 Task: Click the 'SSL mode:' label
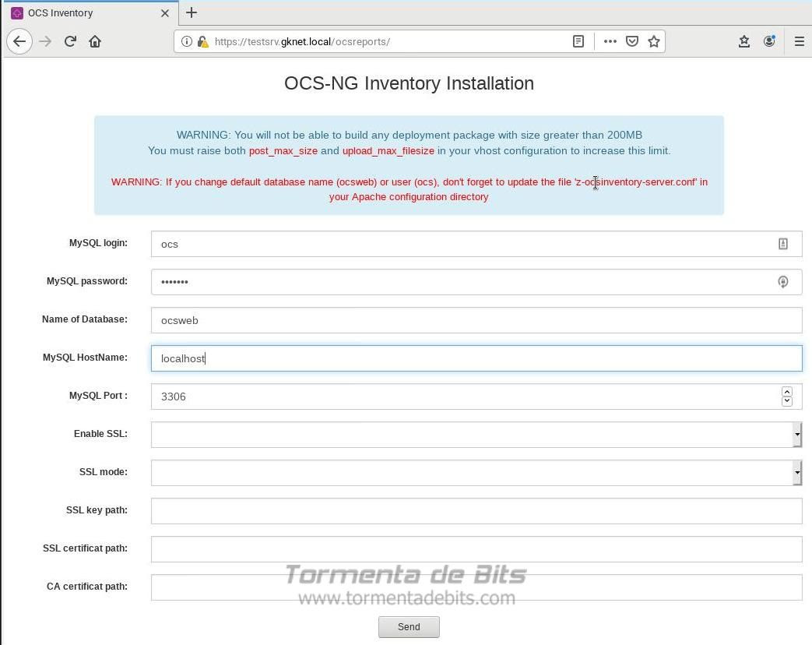[x=104, y=472]
